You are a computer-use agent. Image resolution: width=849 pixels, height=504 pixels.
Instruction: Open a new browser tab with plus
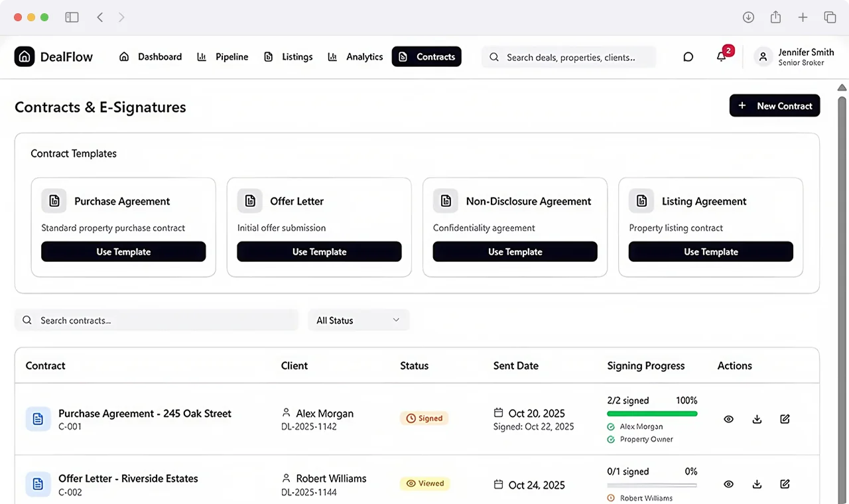803,17
